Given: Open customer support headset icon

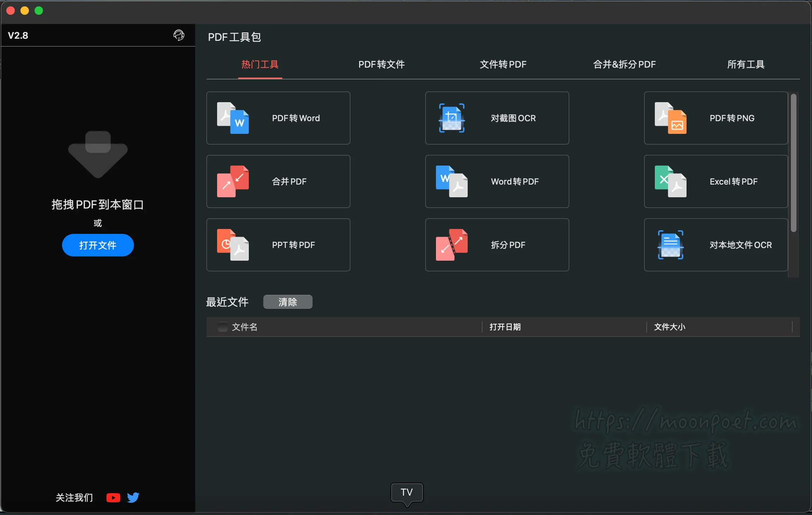Looking at the screenshot, I should click(x=179, y=35).
